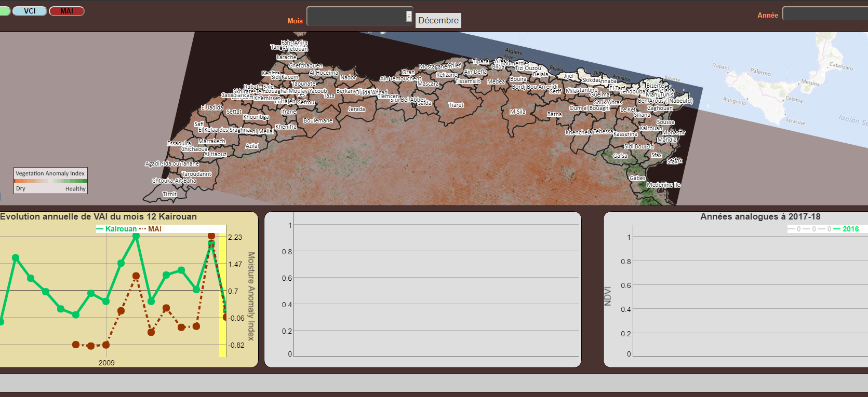The width and height of the screenshot is (868, 397).
Task: Click the Oran region label
Action: click(408, 72)
